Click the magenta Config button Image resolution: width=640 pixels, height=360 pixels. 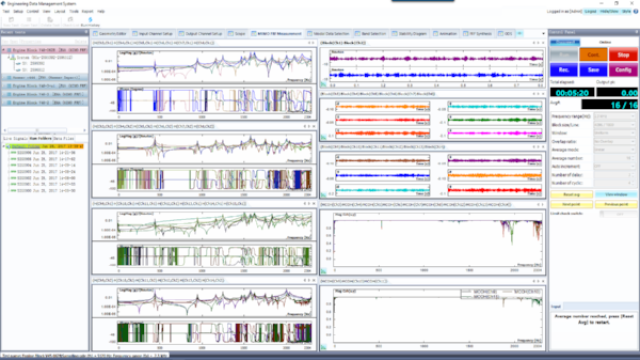(623, 70)
